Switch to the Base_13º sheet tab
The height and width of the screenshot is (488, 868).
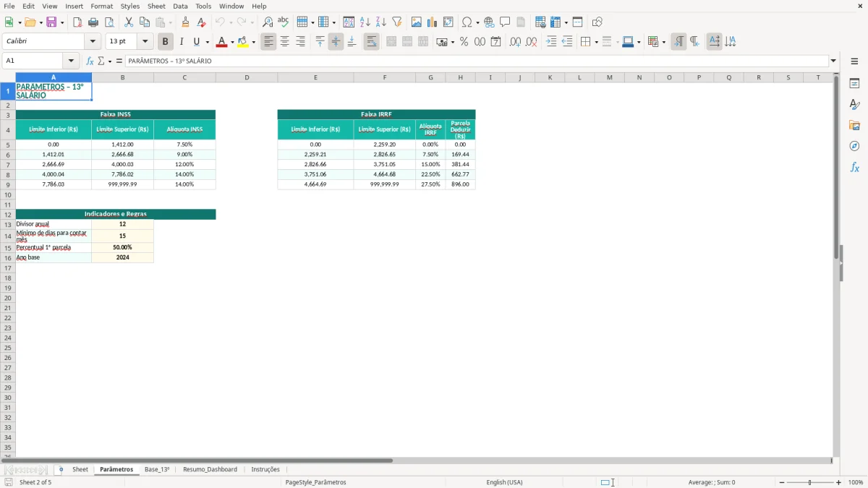click(157, 469)
